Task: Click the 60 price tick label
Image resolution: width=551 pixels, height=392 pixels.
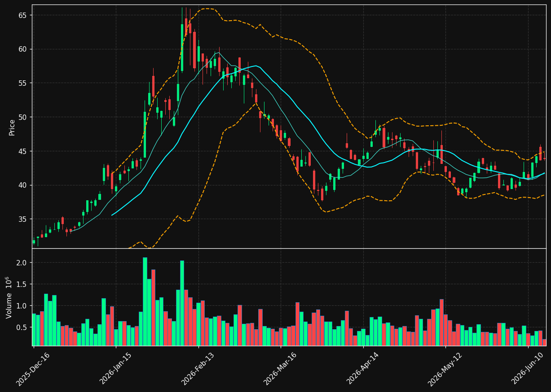Action: (x=22, y=49)
